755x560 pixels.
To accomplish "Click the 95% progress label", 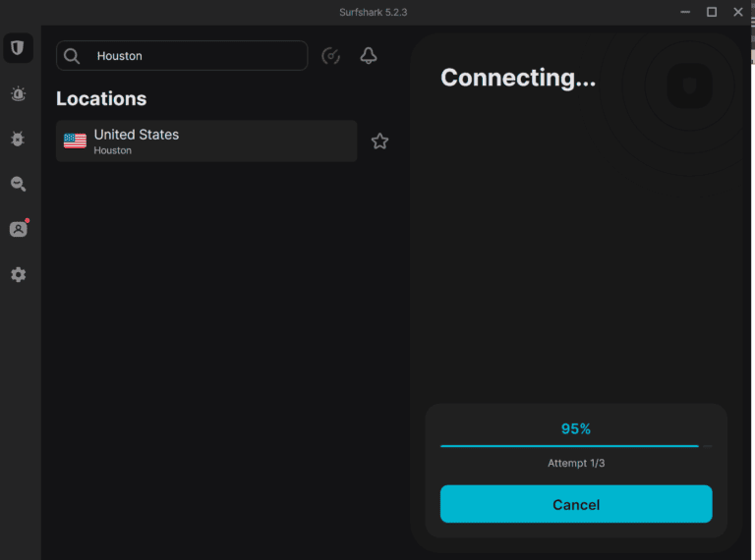I will point(576,429).
